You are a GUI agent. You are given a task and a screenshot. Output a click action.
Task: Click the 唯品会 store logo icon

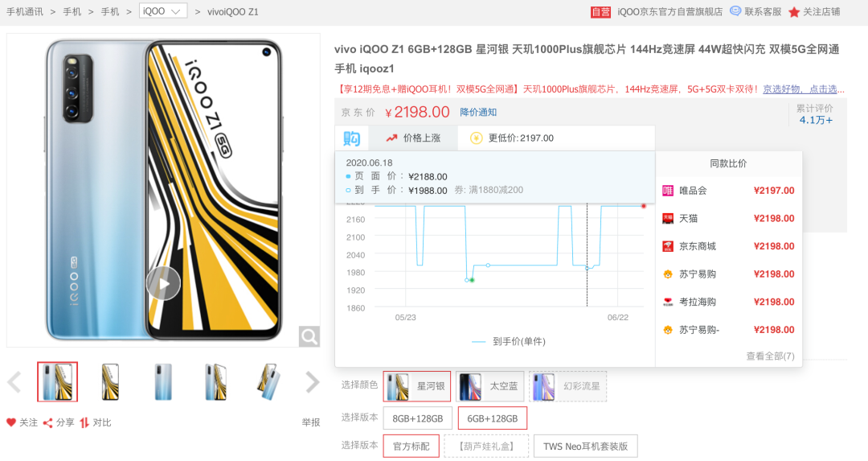(668, 191)
